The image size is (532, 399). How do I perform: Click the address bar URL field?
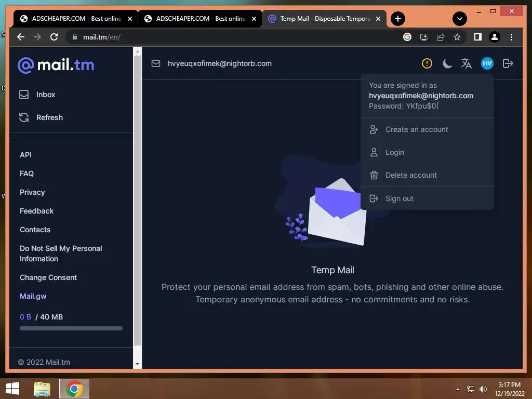click(237, 37)
